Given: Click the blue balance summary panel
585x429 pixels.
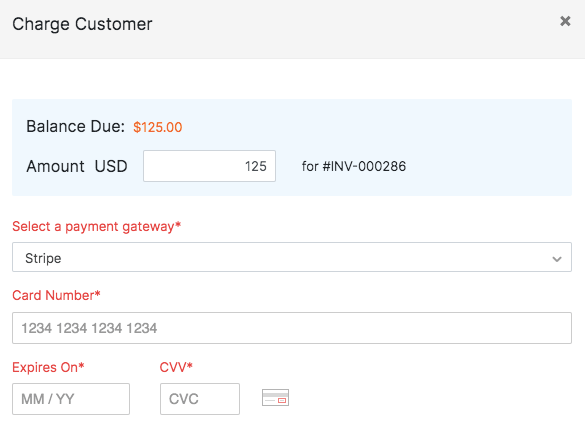Looking at the screenshot, I should click(x=292, y=147).
